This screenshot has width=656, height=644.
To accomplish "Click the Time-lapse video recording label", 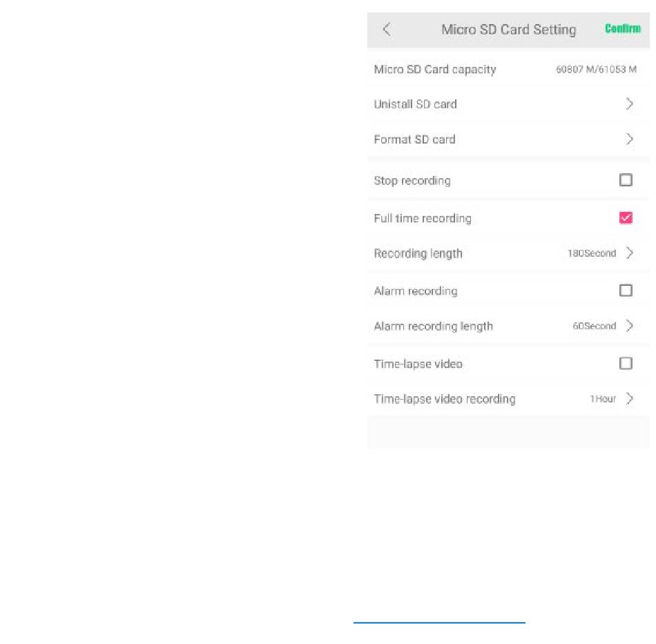I will point(444,399).
